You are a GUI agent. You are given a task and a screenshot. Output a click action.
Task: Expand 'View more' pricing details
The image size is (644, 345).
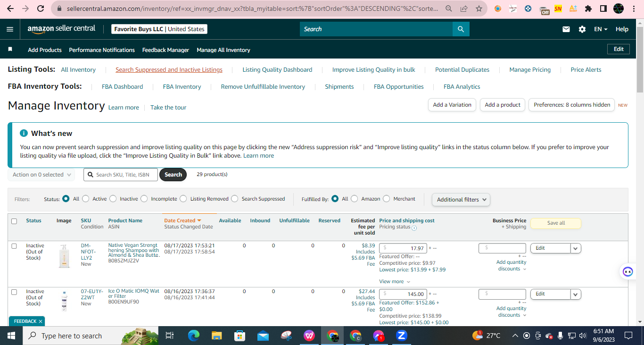pyautogui.click(x=395, y=282)
